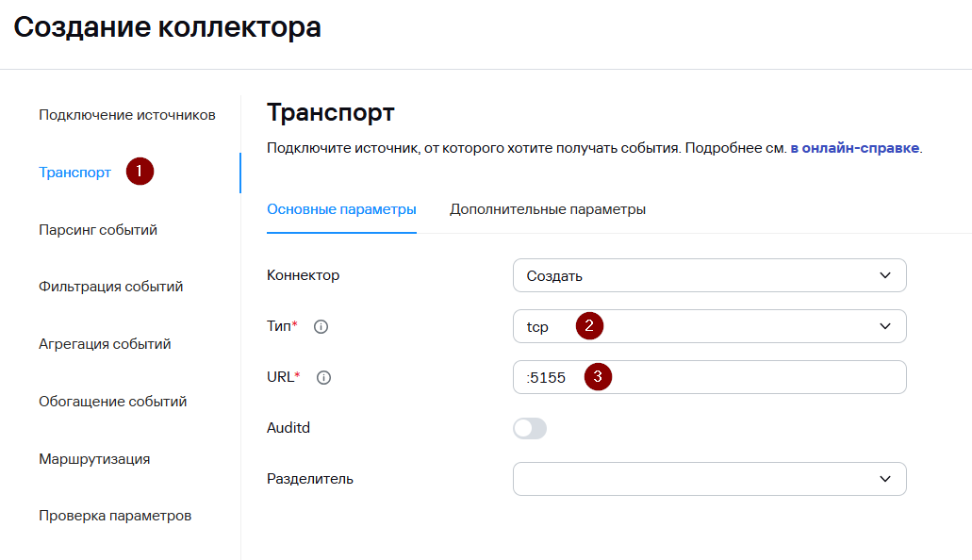Click the red numbered badge 3
972x560 pixels.
[598, 377]
